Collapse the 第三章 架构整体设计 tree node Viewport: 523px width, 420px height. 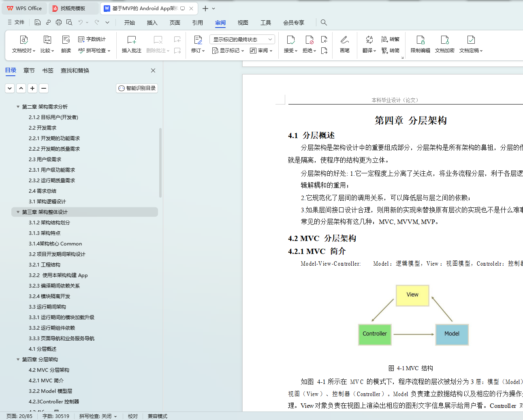[x=18, y=212]
